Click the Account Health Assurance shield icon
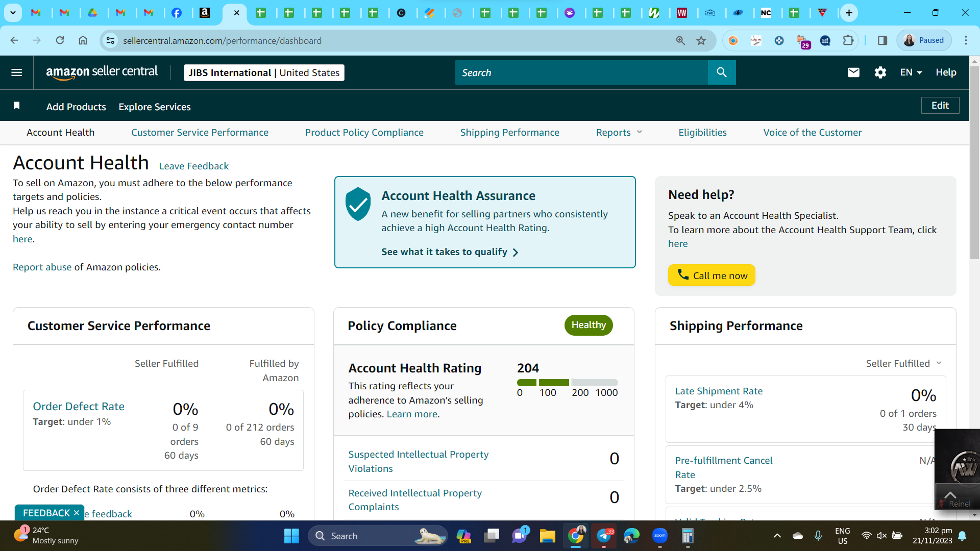 358,204
